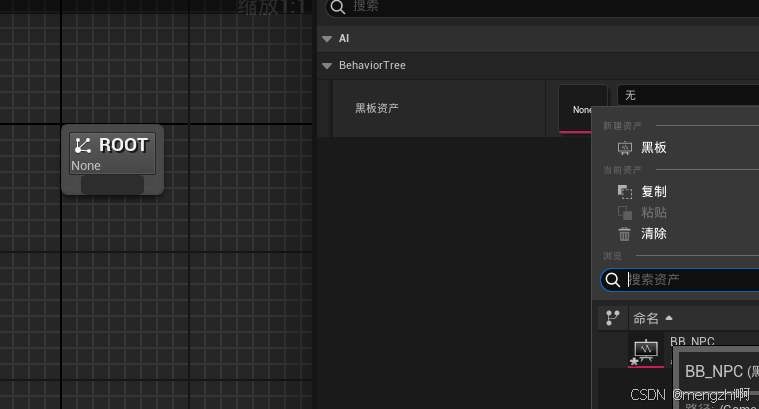Image resolution: width=759 pixels, height=409 pixels.
Task: Open the 无 asset dropdown
Action: pyautogui.click(x=688, y=95)
